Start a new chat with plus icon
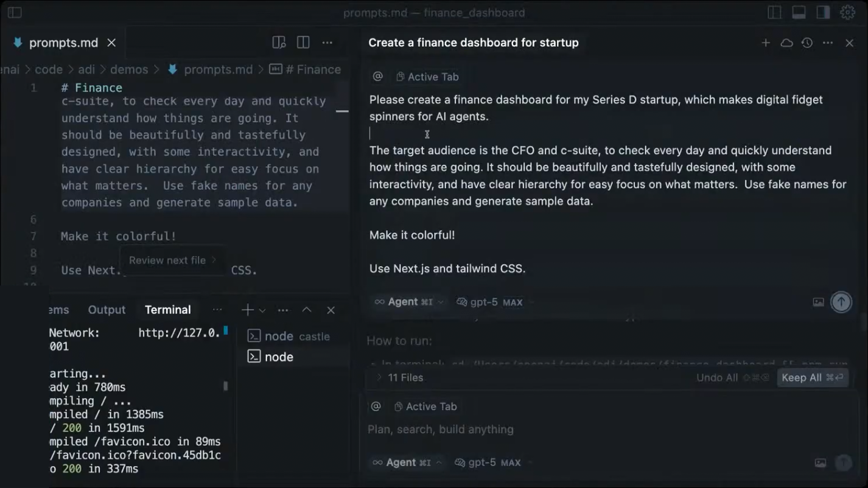The image size is (868, 488). coord(766,43)
